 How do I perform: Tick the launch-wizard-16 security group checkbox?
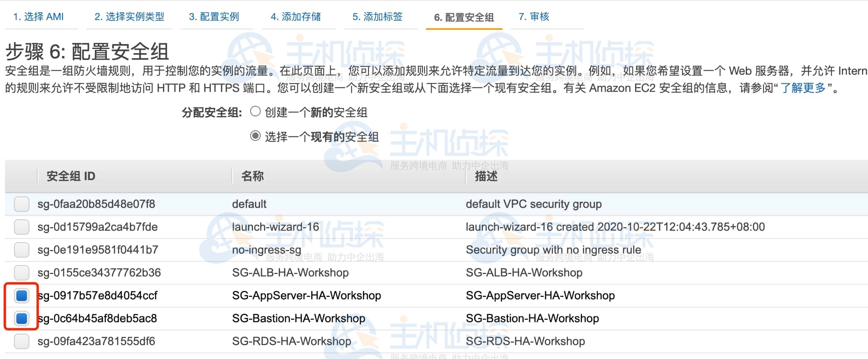coord(22,227)
